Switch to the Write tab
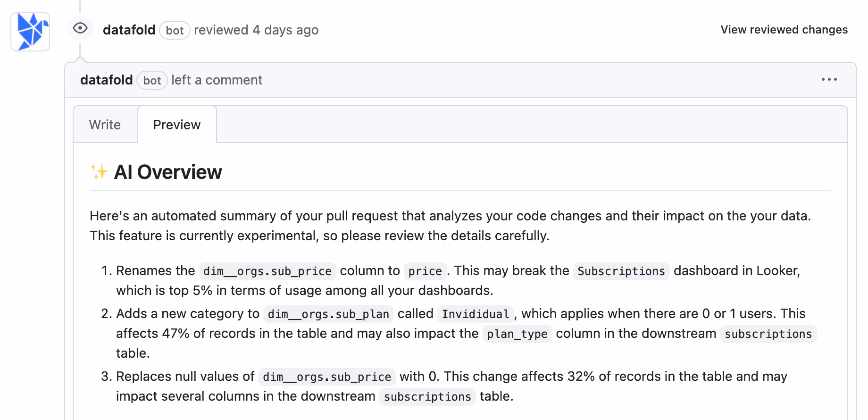Screen dimensions: 868x420 (105, 125)
